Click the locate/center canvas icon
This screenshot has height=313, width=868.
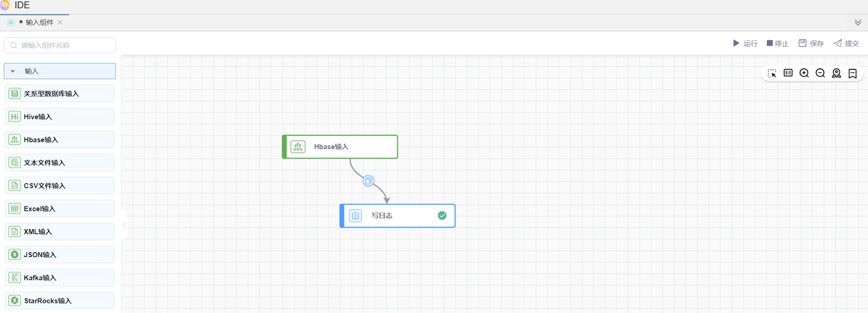(836, 73)
